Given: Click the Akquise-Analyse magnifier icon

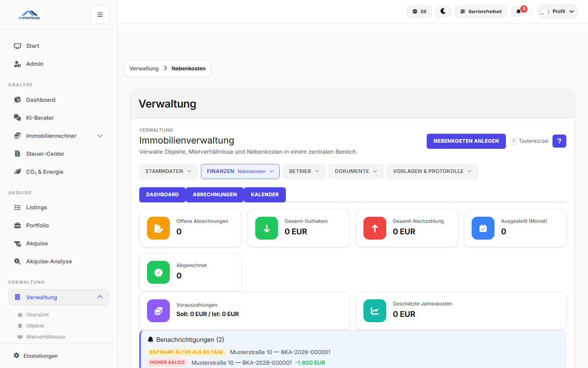Looking at the screenshot, I should pos(17,261).
